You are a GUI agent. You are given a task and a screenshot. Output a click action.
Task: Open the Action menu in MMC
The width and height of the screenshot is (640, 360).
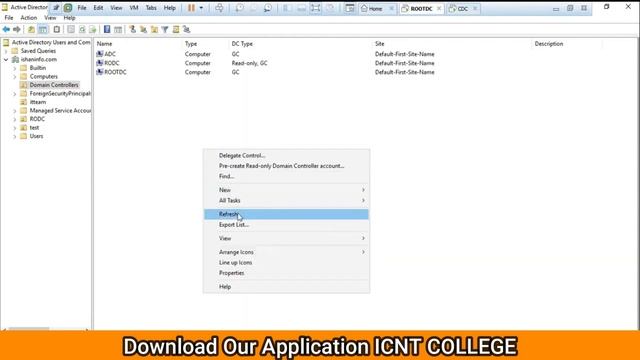coord(29,18)
